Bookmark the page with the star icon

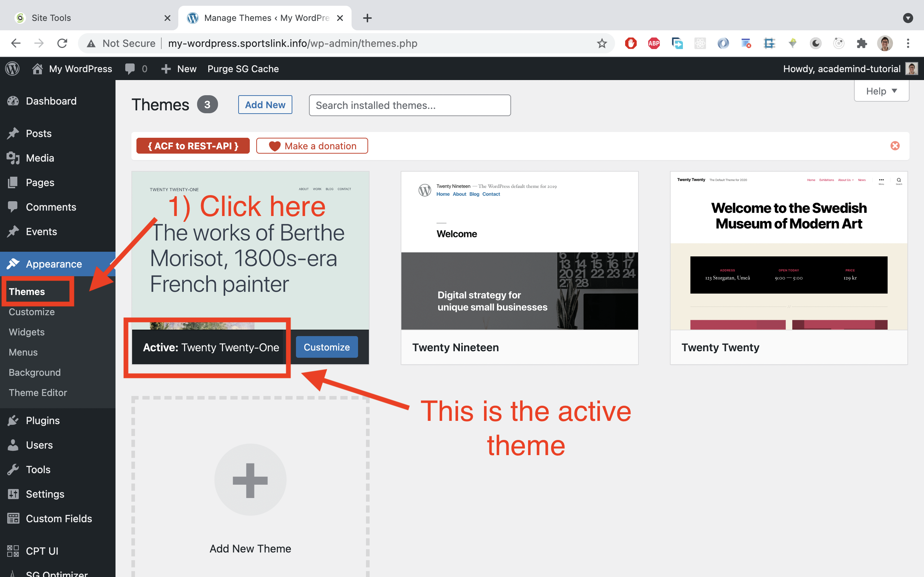[602, 43]
